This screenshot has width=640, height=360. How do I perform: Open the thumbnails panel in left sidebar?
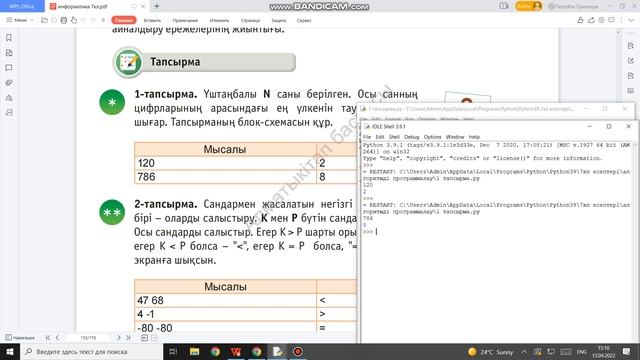pyautogui.click(x=9, y=53)
